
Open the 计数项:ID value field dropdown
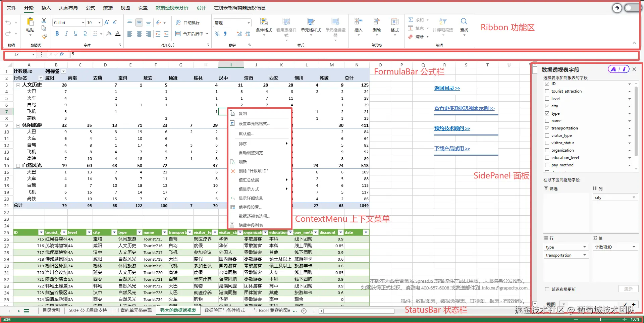point(634,247)
